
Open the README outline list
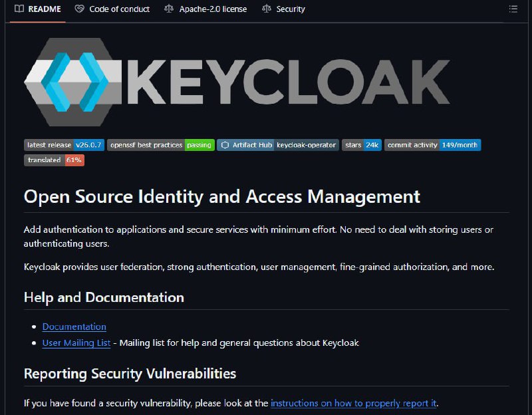point(513,9)
